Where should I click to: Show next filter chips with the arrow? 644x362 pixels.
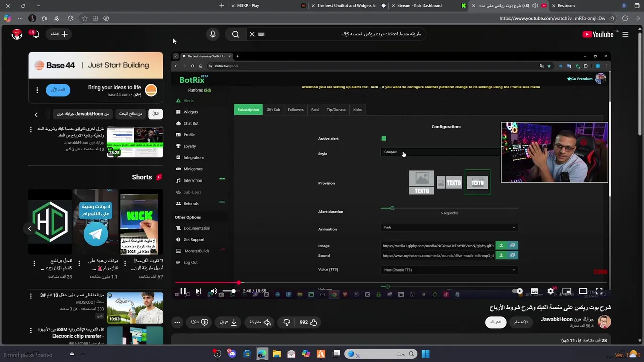pos(36,114)
